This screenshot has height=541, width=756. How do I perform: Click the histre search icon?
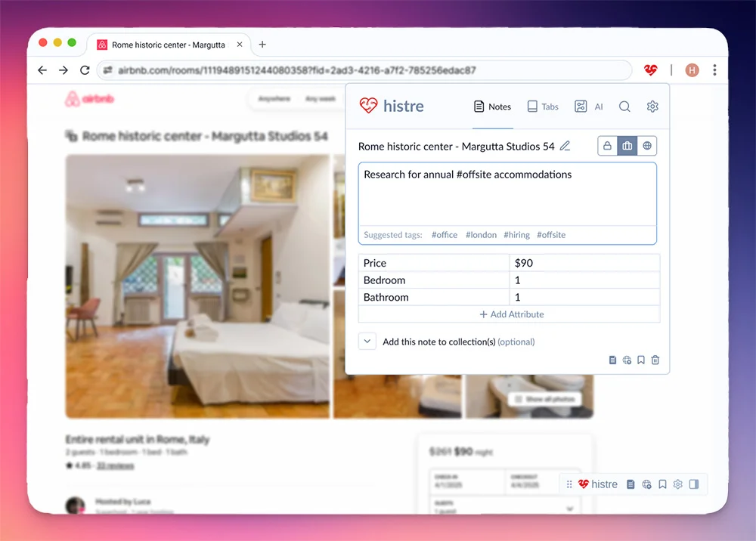(624, 107)
